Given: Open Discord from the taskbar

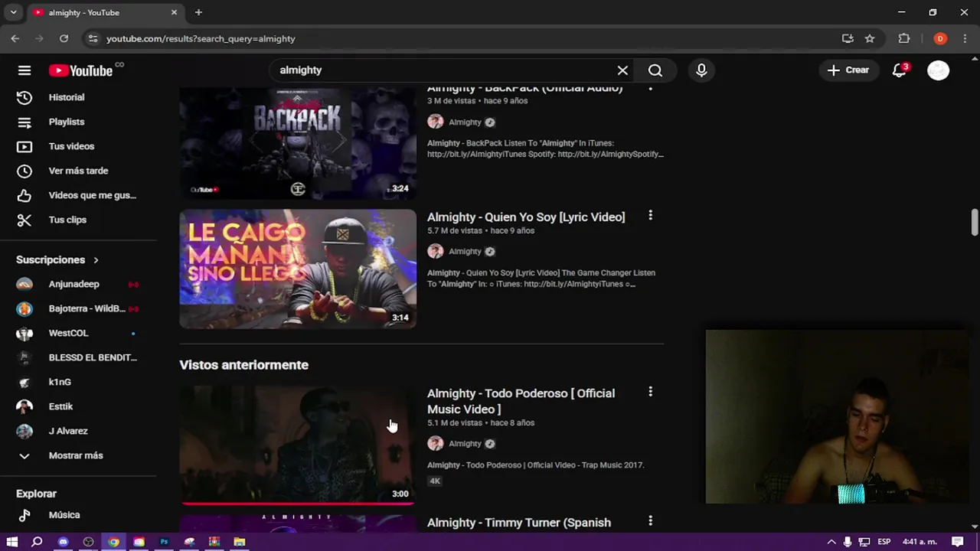Looking at the screenshot, I should [x=63, y=542].
